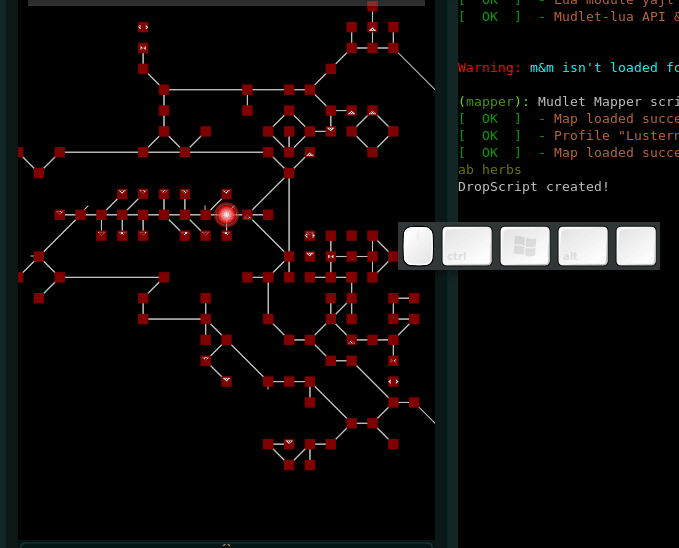
Task: Click the red "Warning:" text
Action: click(x=489, y=68)
